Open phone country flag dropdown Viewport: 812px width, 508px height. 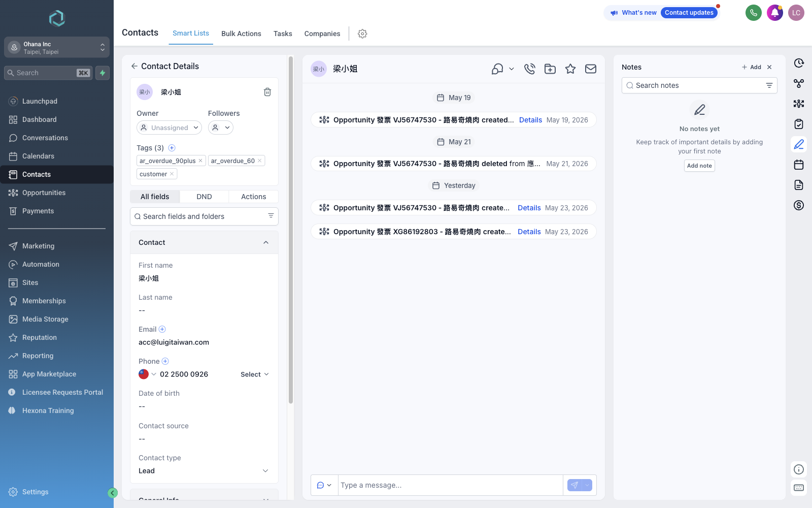coord(147,374)
